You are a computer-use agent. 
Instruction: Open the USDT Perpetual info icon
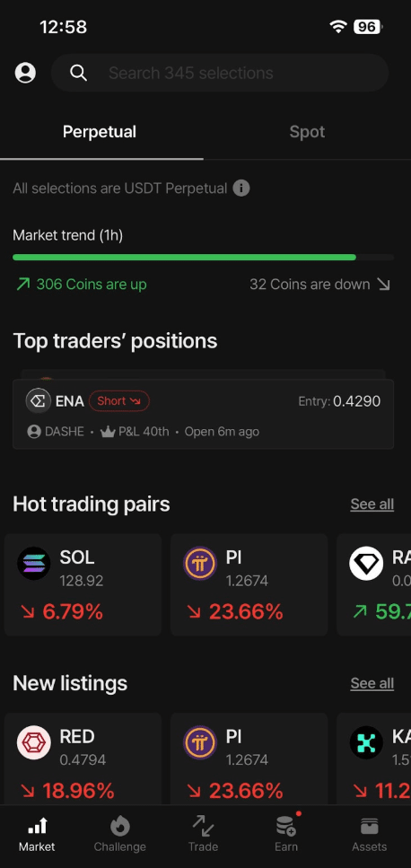pos(240,189)
